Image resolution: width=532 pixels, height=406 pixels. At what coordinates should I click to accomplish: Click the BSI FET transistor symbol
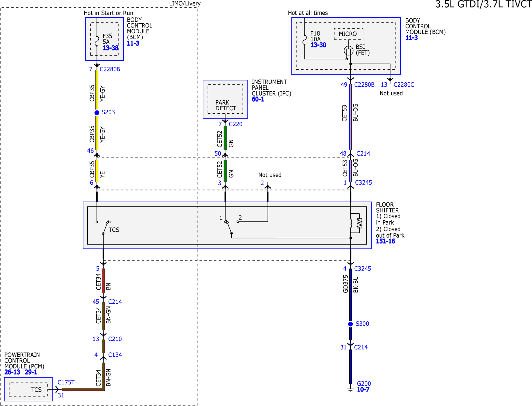(349, 51)
